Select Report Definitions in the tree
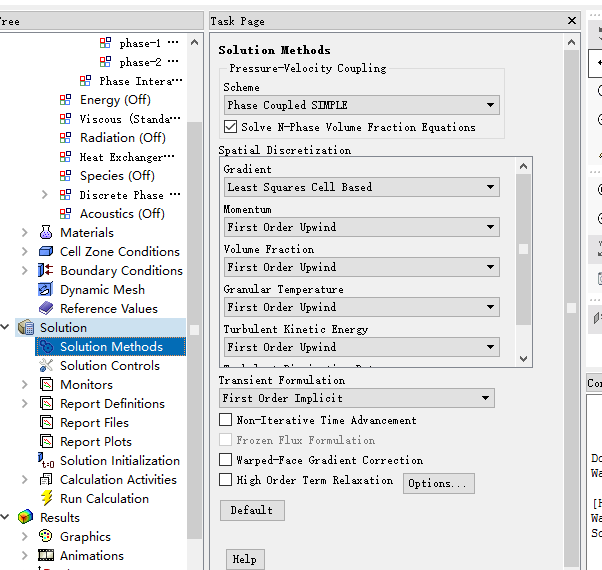Viewport: 602px width, 570px height. pyautogui.click(x=112, y=404)
